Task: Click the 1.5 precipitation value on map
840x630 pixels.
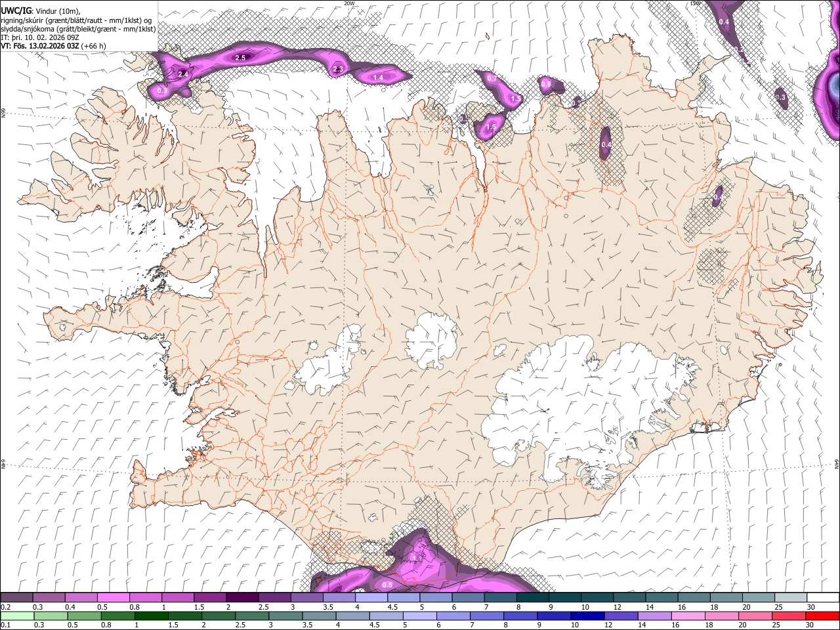Action: point(516,99)
